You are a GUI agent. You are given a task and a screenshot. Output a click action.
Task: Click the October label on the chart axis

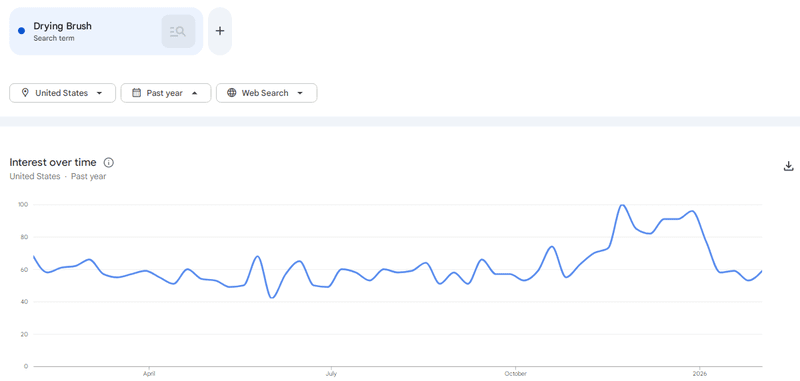(516, 374)
